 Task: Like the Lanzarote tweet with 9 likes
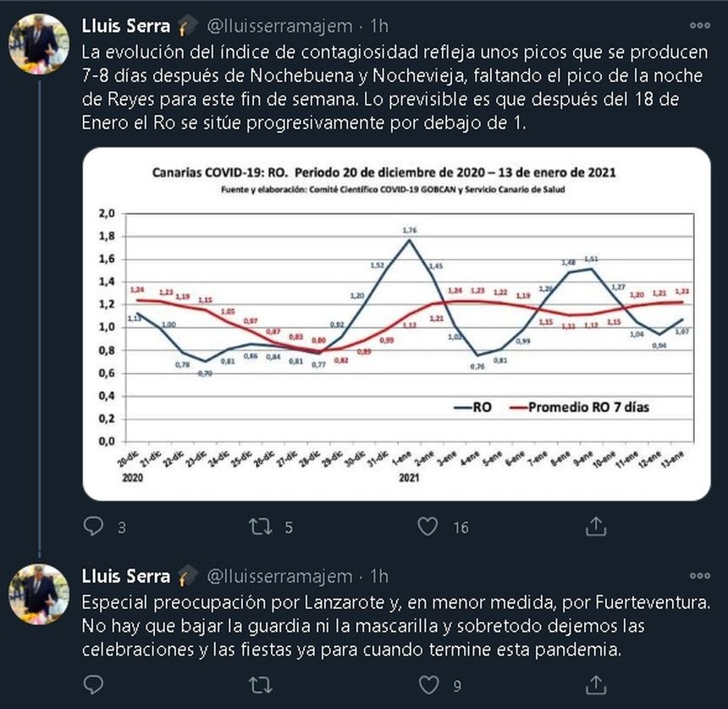pos(428,684)
